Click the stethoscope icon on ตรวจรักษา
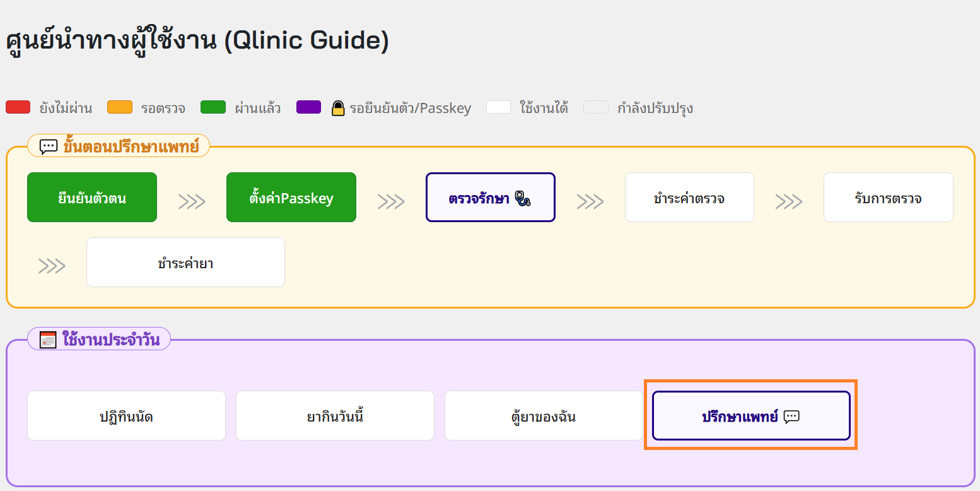980x491 pixels. pos(523,199)
